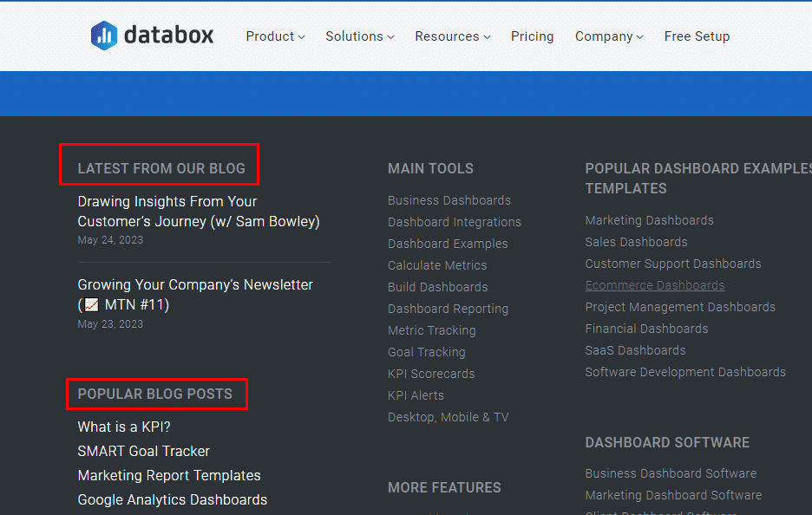Expand the Solutions menu
This screenshot has width=812, height=515.
pyautogui.click(x=360, y=36)
